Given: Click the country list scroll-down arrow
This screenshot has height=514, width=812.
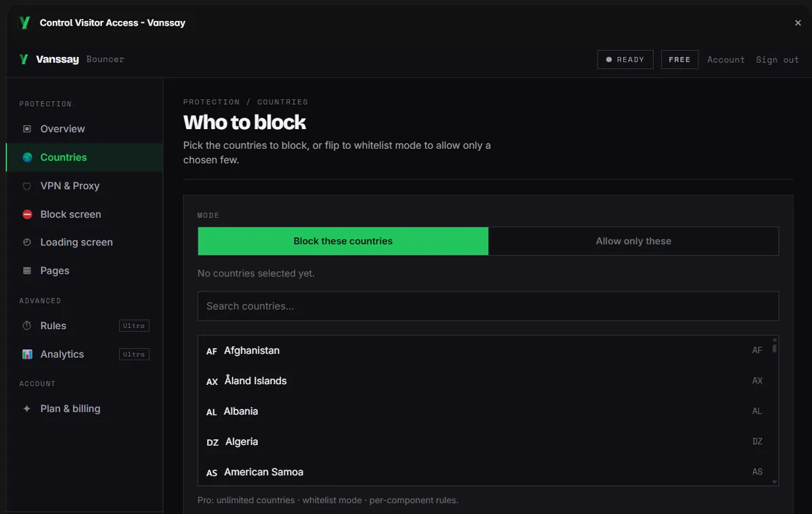Looking at the screenshot, I should click(x=774, y=482).
